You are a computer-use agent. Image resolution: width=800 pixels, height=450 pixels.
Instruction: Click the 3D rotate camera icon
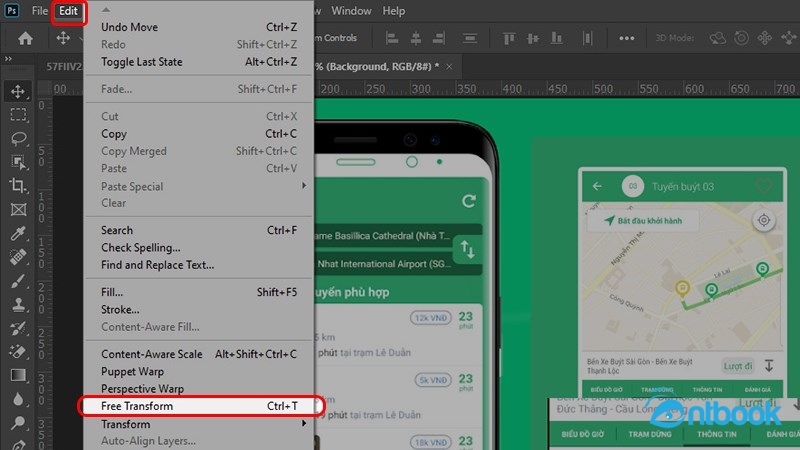click(717, 38)
